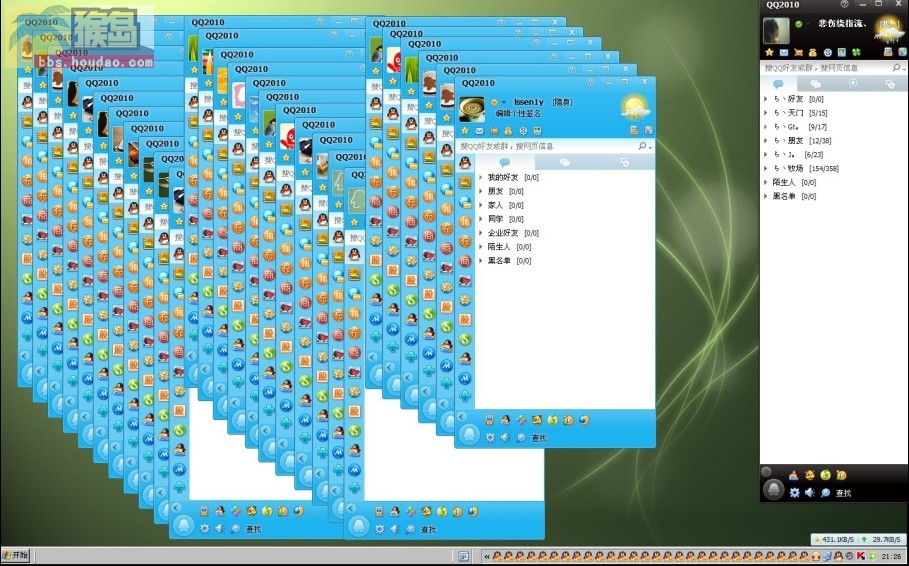The height and width of the screenshot is (566, 909).
Task: Click Kaspersky K icon in system tray
Action: click(863, 557)
